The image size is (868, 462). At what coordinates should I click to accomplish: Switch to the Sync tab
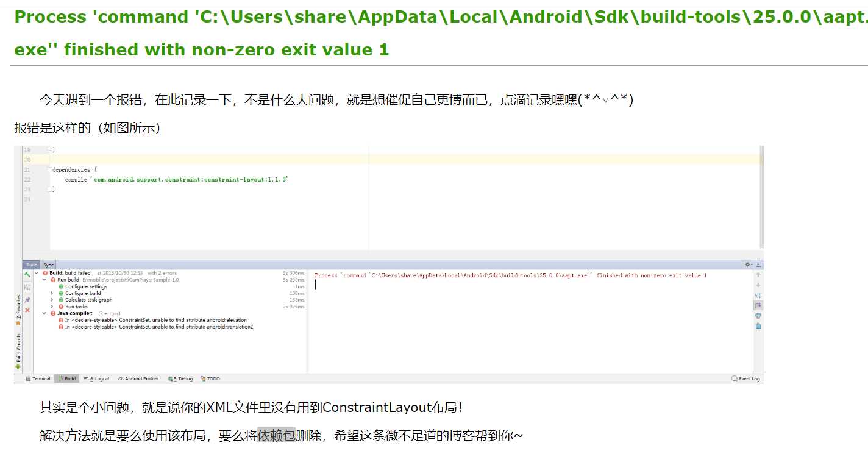click(48, 265)
